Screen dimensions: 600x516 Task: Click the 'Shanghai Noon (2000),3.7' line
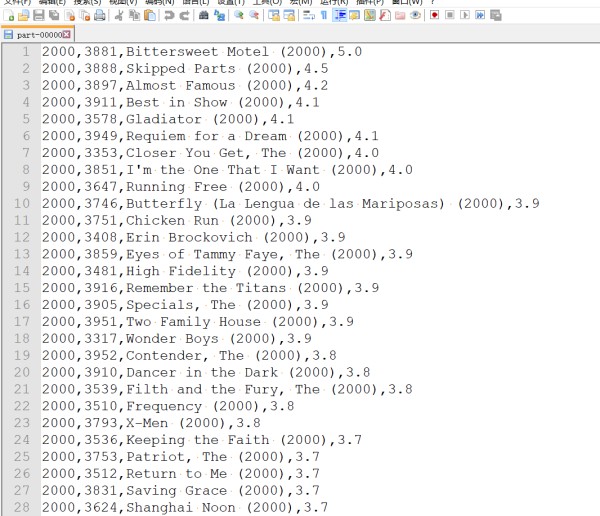click(185, 507)
